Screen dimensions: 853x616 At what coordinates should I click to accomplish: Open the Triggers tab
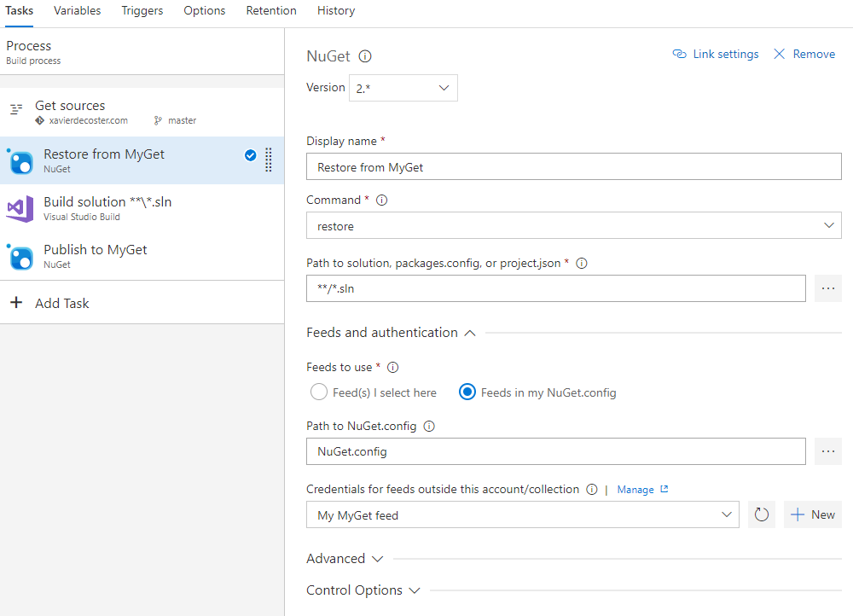pyautogui.click(x=142, y=11)
